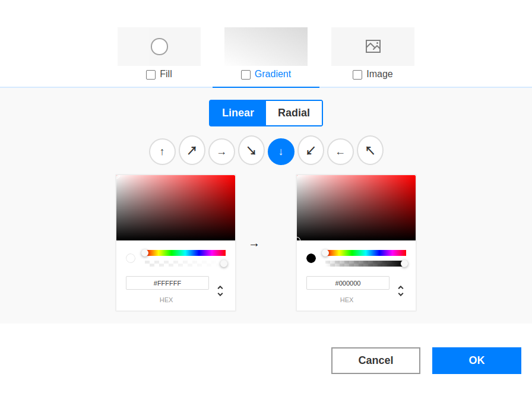Image resolution: width=532 pixels, height=396 pixels.
Task: Set the gradient direction to rightward arrow
Action: (x=221, y=151)
